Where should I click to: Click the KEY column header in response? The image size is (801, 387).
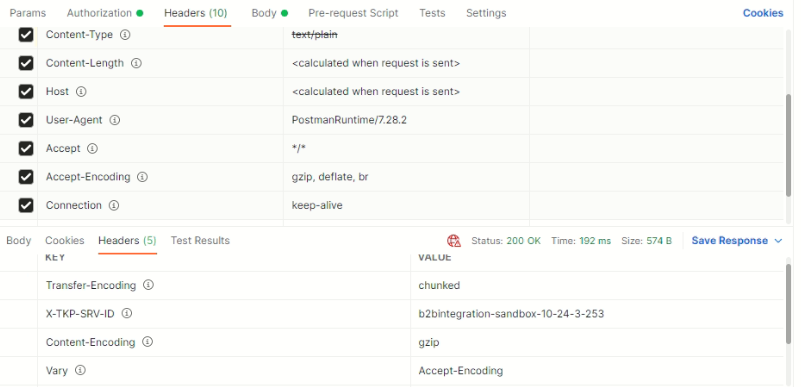coord(55,257)
